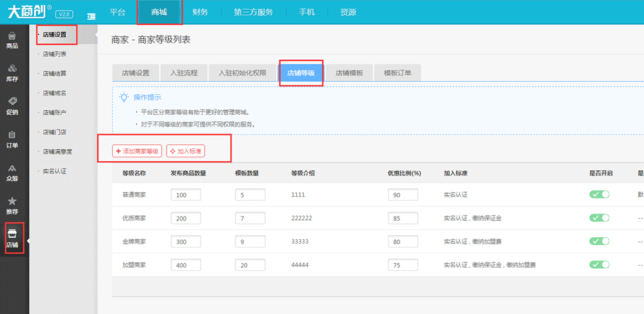
Task: Toggle 是否开启 for 金牌商家
Action: [599, 241]
